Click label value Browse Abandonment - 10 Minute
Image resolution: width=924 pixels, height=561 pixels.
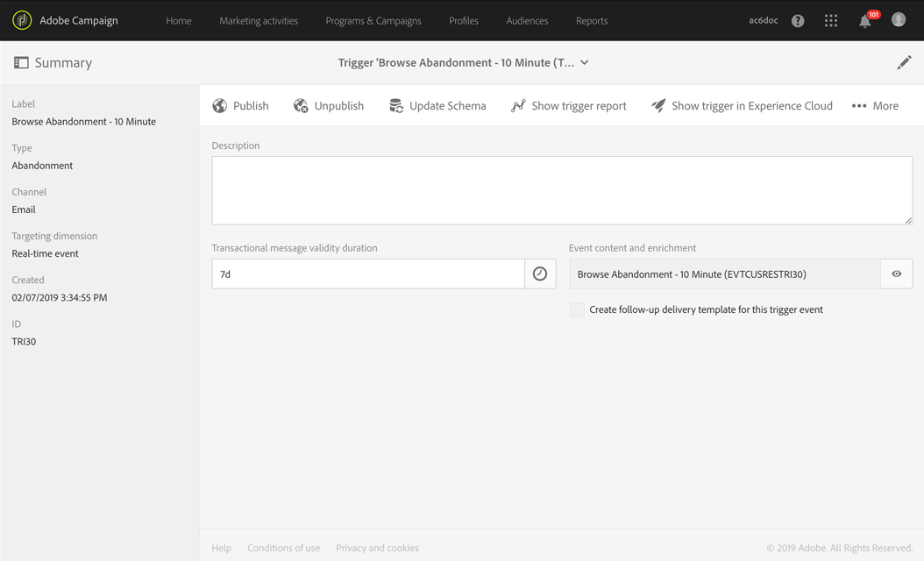click(x=83, y=121)
